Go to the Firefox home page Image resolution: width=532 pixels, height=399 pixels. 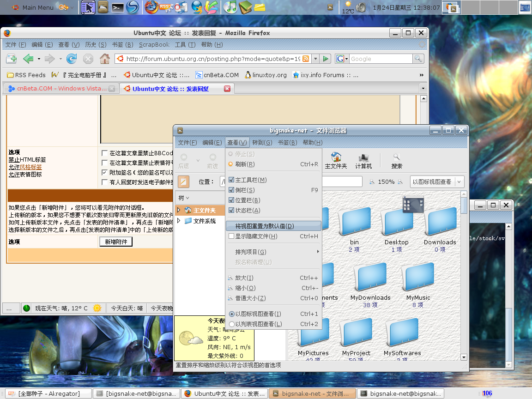click(105, 59)
